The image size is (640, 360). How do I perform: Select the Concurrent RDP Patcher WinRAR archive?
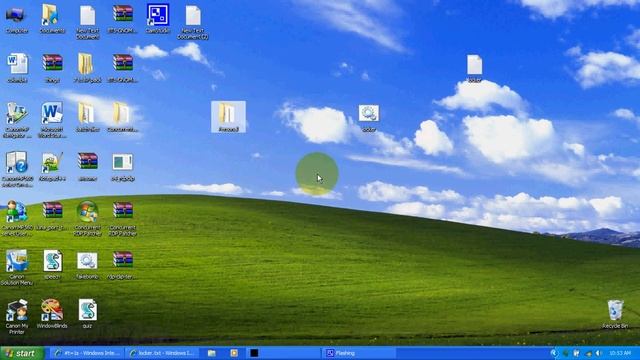click(122, 218)
